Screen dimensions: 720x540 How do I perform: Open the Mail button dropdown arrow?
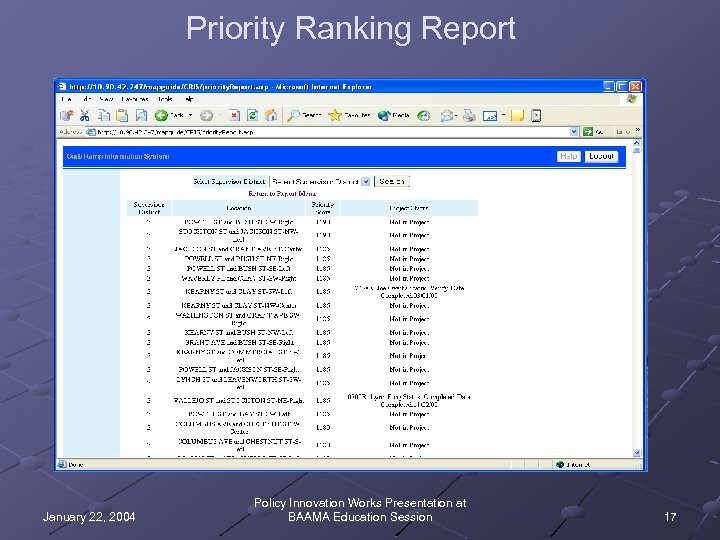[456, 115]
